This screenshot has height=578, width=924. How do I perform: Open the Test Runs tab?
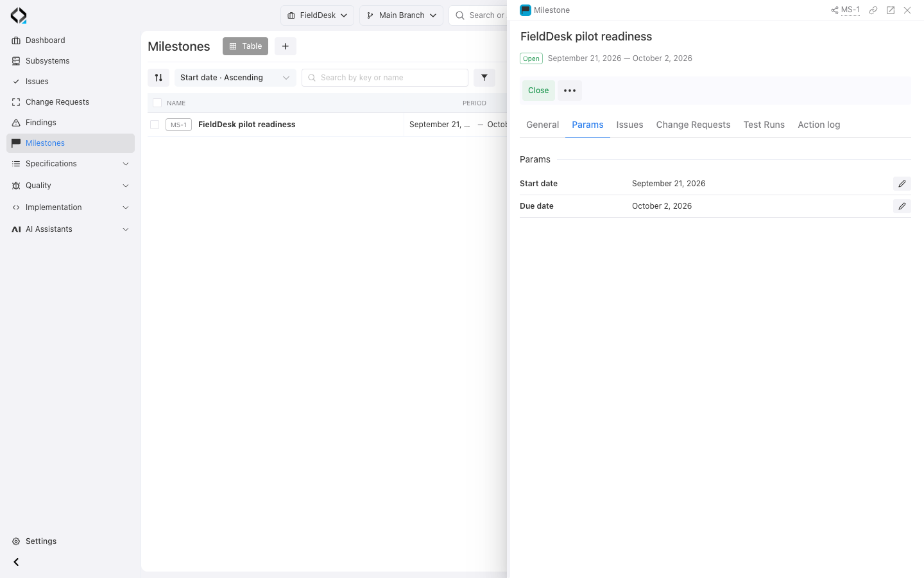[x=764, y=125]
